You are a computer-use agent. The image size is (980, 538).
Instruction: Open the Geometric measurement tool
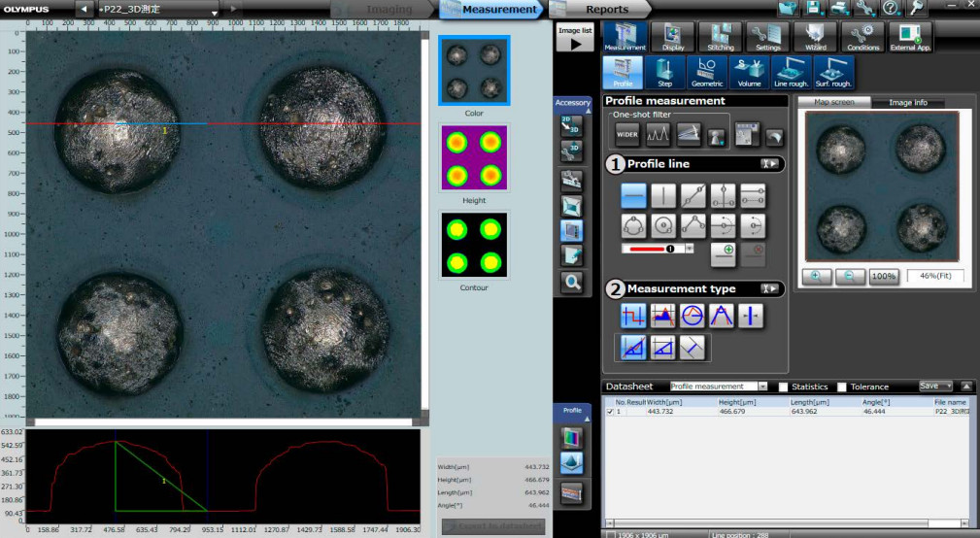pyautogui.click(x=707, y=73)
